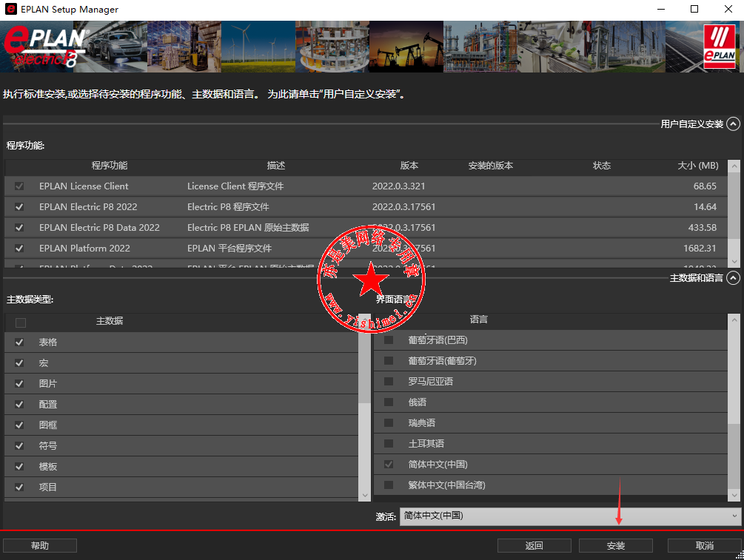
Task: Enable the 罗马尼亚语 language checkbox
Action: tap(389, 381)
